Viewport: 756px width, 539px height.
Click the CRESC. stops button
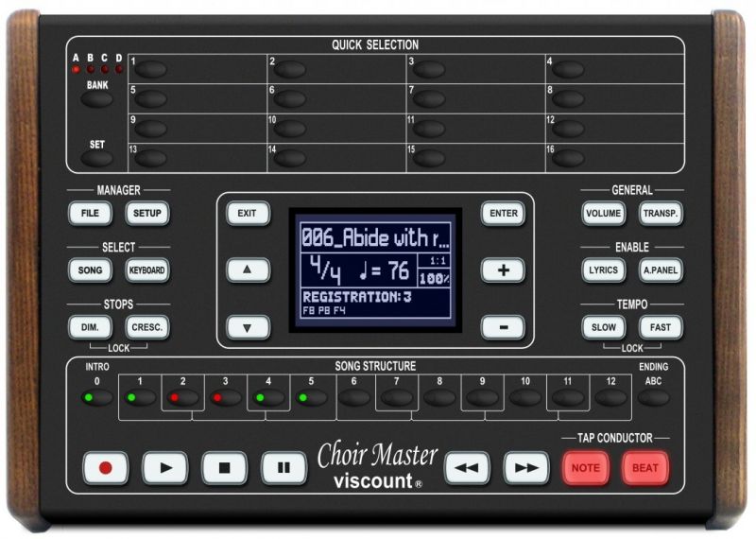147,327
